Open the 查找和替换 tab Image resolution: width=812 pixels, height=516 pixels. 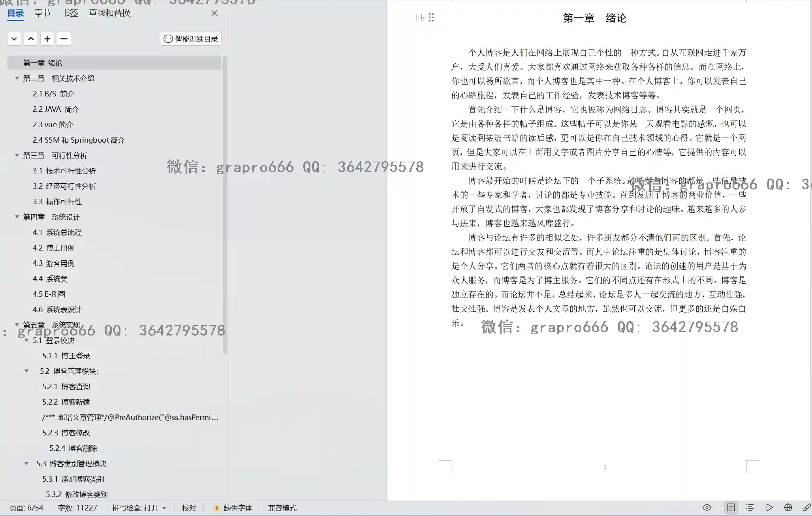click(x=109, y=13)
